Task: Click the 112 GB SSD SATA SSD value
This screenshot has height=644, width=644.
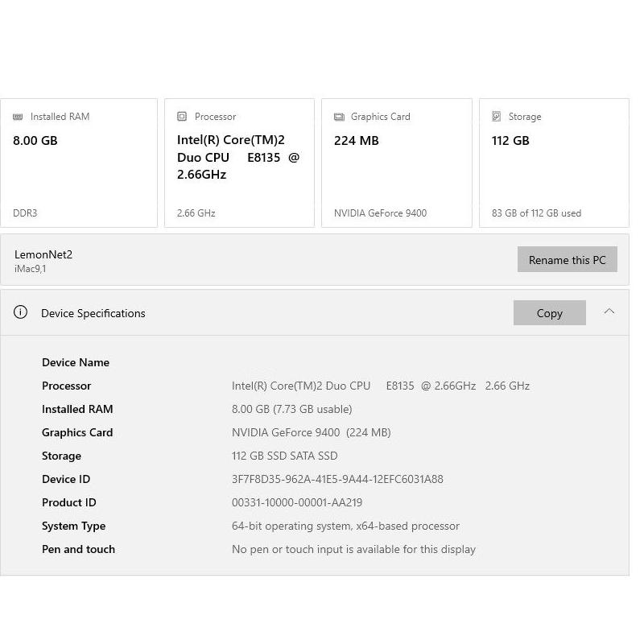Action: [x=285, y=456]
